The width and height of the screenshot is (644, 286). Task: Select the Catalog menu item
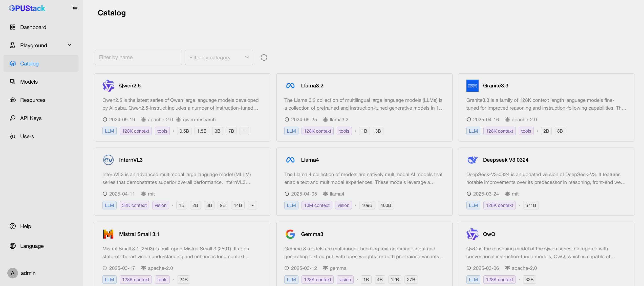[41, 64]
